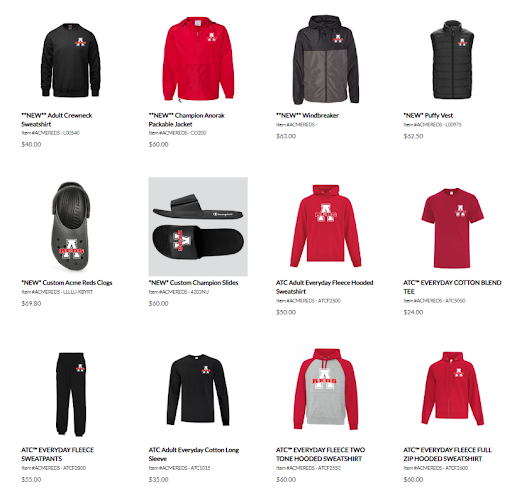The height and width of the screenshot is (493, 512).
Task: Open the red Champion Anorak jacket image
Action: [198, 59]
